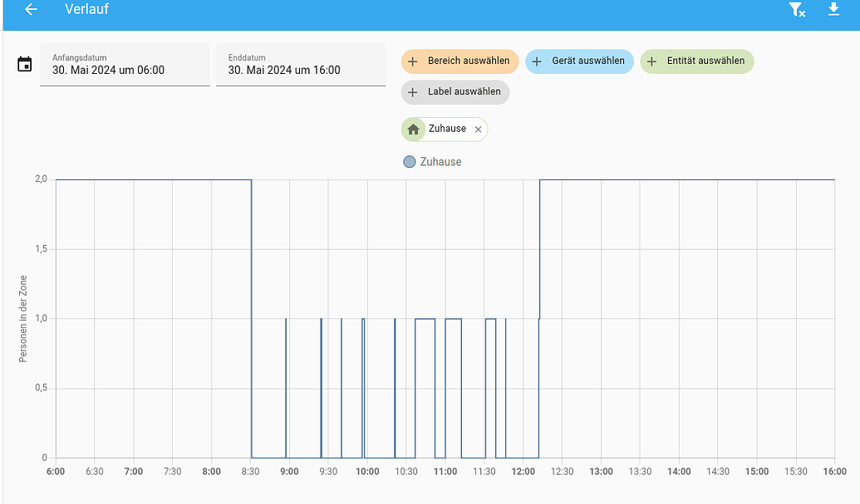Click the chart spike near 9:00
This screenshot has height=504, width=860.
point(287,386)
